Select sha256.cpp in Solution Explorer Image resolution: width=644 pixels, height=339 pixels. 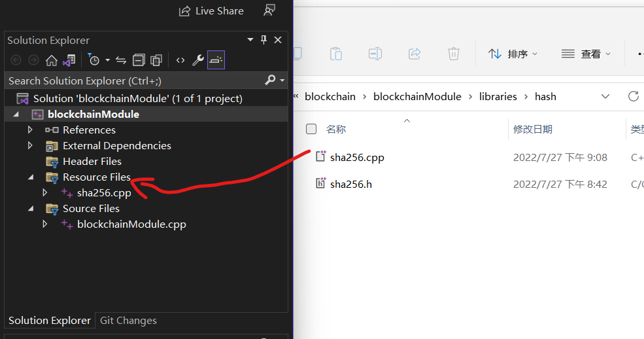[x=104, y=192]
